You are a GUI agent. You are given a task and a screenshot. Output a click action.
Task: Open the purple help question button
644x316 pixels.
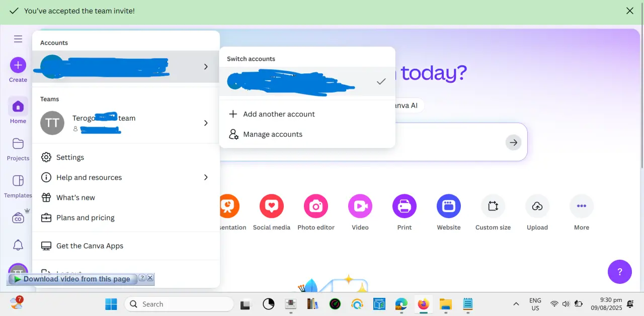620,272
